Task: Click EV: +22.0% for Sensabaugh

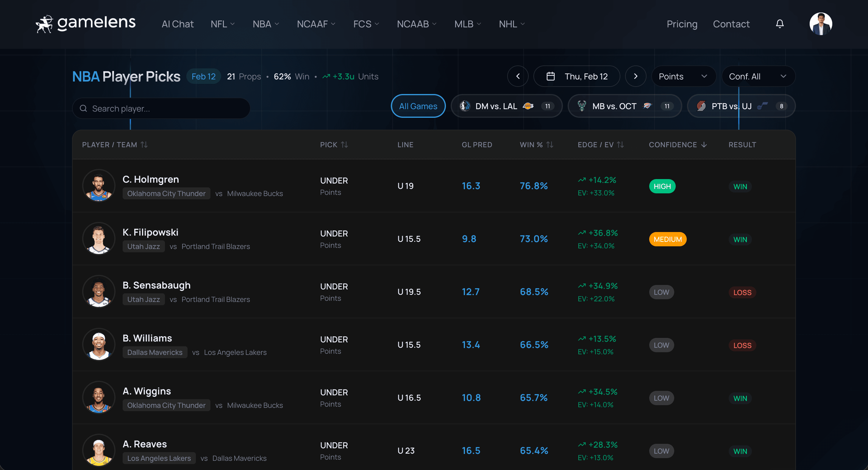Action: [x=596, y=299]
